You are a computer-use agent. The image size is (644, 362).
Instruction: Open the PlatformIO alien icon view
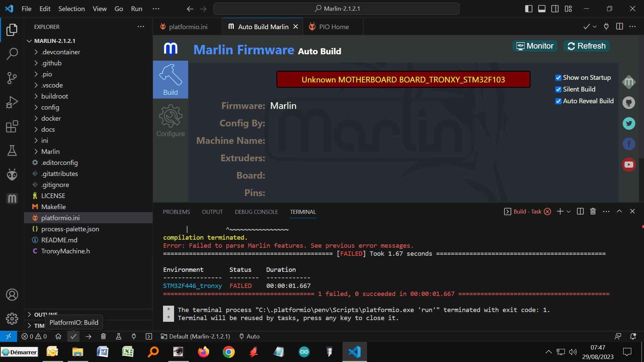tap(12, 175)
